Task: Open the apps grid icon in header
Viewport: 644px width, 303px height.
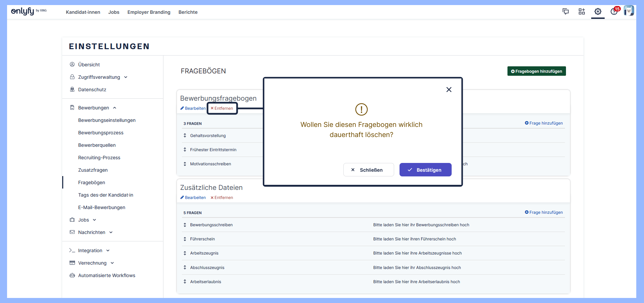Action: tap(582, 12)
